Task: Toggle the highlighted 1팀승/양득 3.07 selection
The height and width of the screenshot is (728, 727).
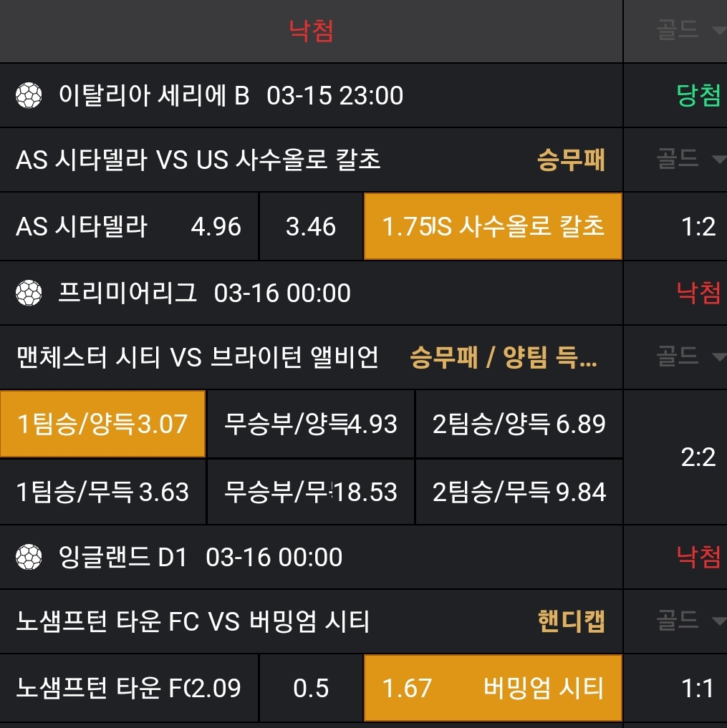Action: click(102, 424)
